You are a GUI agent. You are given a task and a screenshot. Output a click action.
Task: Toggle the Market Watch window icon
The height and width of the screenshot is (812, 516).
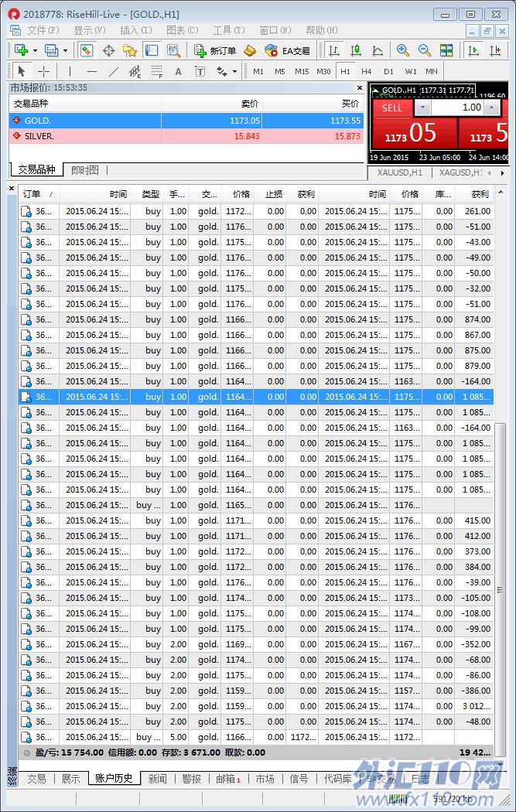(86, 50)
